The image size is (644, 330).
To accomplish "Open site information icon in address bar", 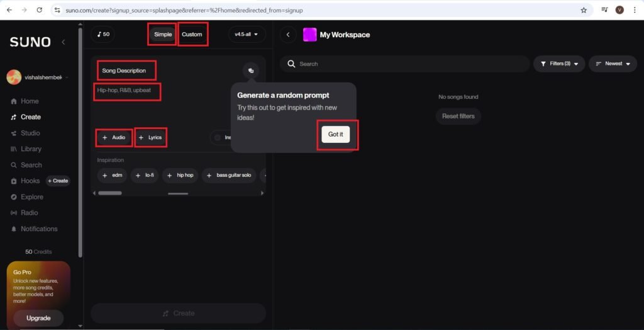I will [x=57, y=10].
